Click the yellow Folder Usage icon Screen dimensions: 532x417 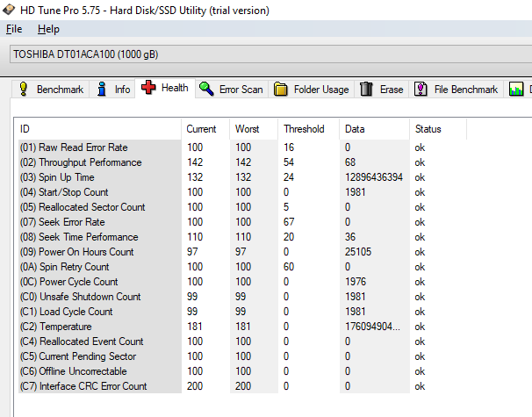point(281,89)
